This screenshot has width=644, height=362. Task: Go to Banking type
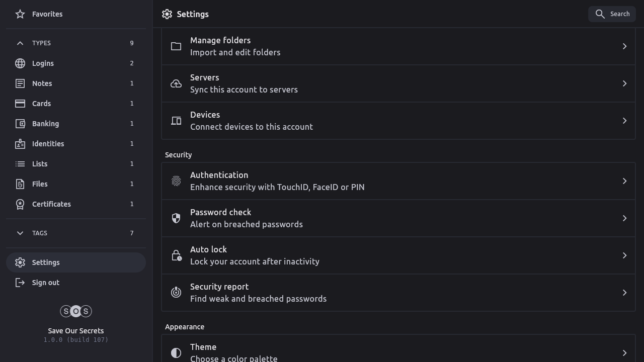[x=45, y=124]
